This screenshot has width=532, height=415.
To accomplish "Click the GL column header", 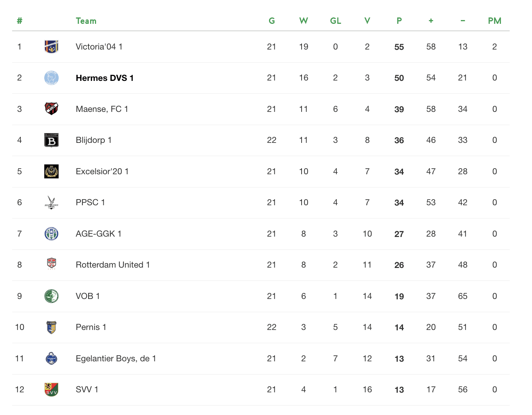I will (336, 21).
